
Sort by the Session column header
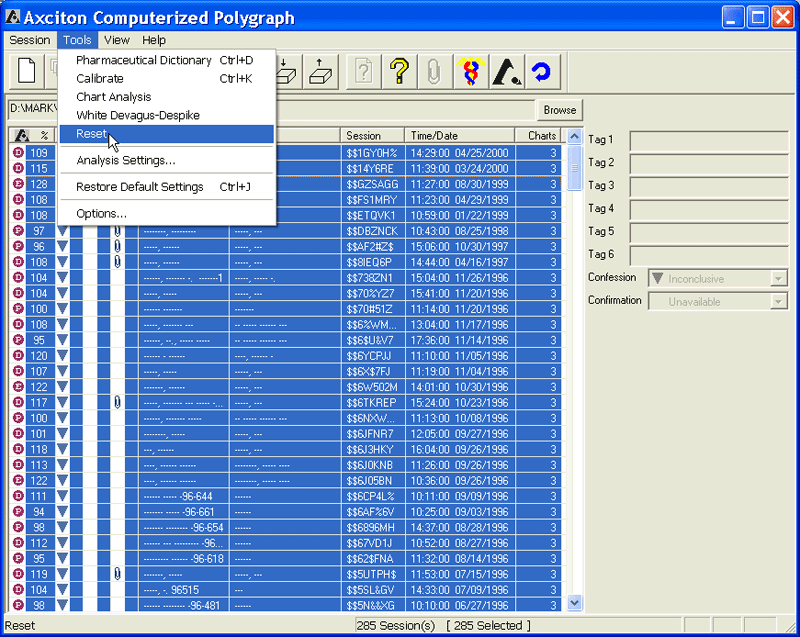click(x=372, y=136)
